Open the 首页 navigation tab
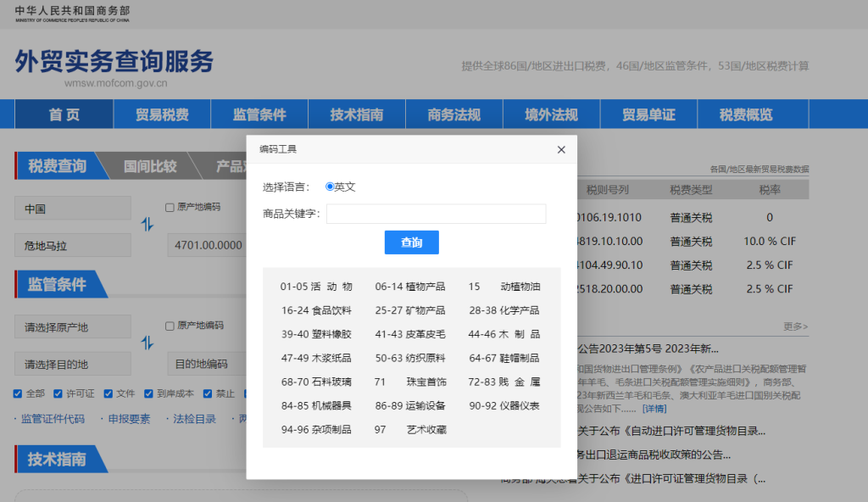Image resolution: width=868 pixels, height=502 pixels. 64,114
